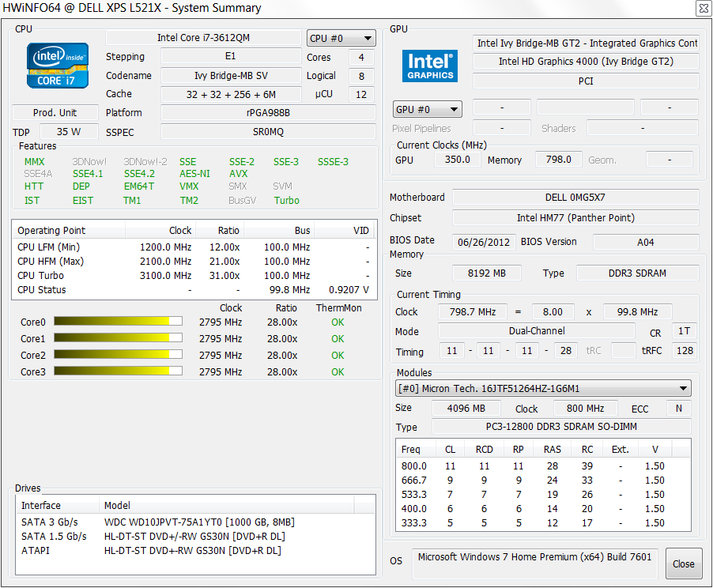Select the Core0 usage bar
Viewport: 713px width, 588px height.
[119, 321]
